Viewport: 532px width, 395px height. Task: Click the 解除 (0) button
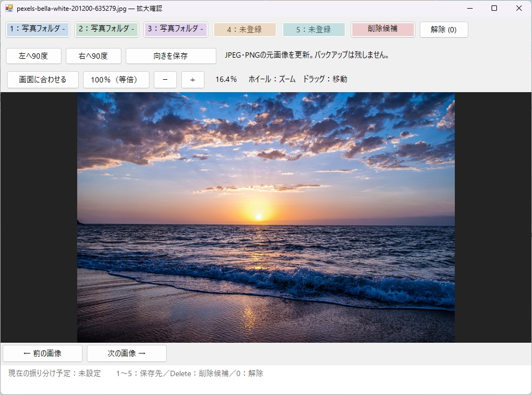tap(444, 30)
